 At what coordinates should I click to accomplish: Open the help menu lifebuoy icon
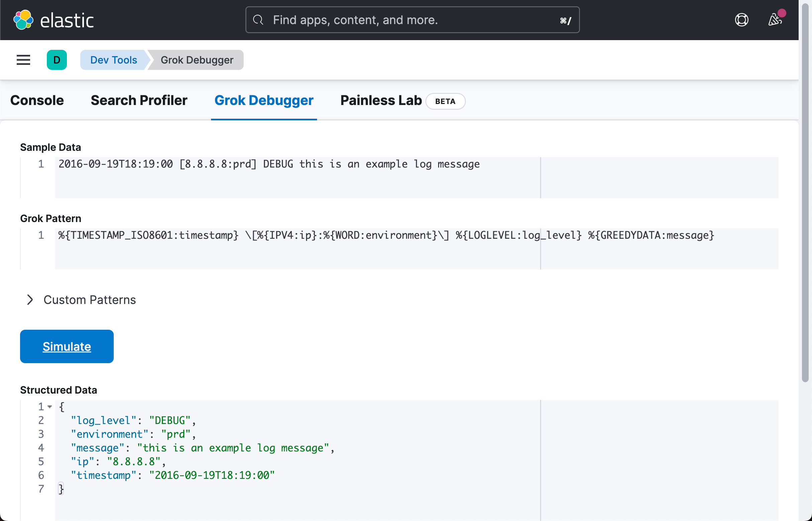(x=741, y=20)
